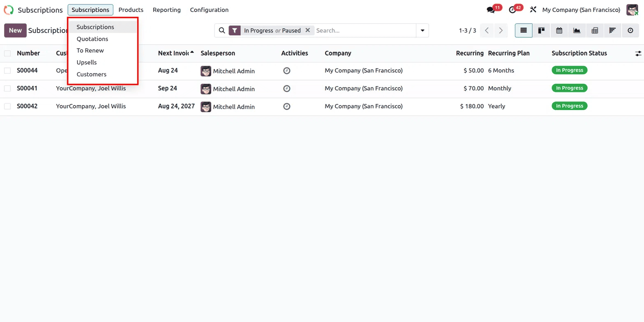Choose Customers from the dropdown
This screenshot has height=322, width=644.
[x=103, y=74]
